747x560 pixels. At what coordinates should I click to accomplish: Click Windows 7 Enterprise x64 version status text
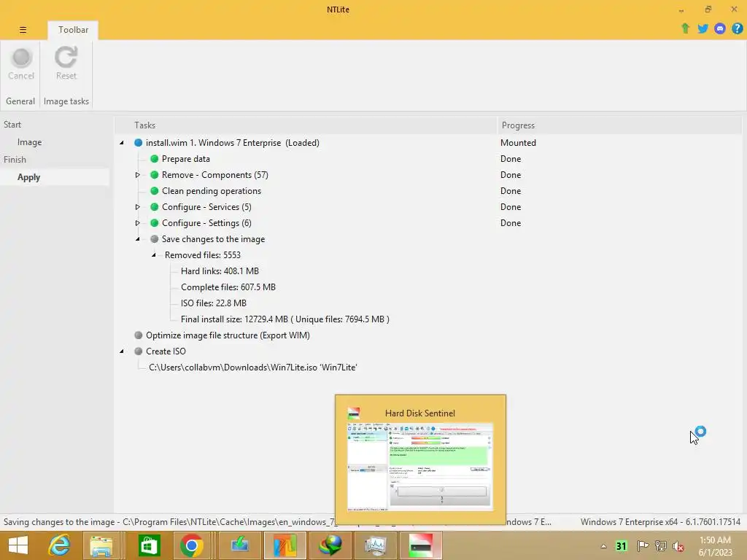(660, 522)
